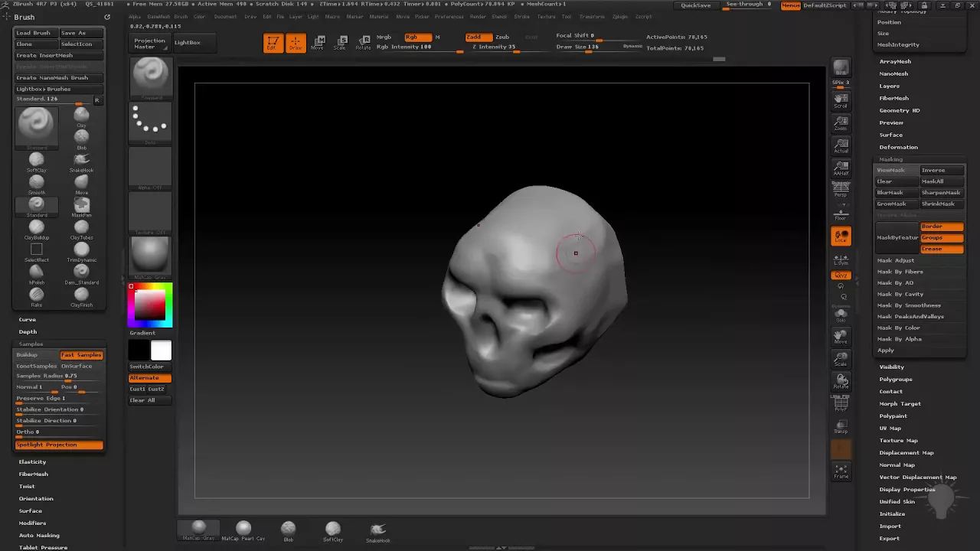Click the Actual size icon
The width and height of the screenshot is (980, 551).
[841, 145]
